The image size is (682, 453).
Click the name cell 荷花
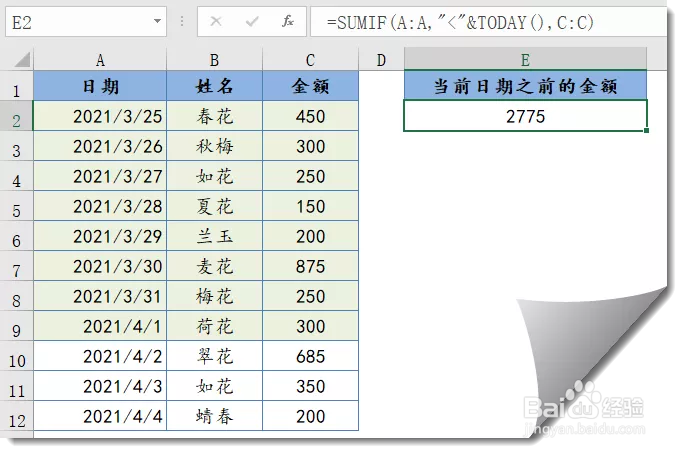point(214,326)
